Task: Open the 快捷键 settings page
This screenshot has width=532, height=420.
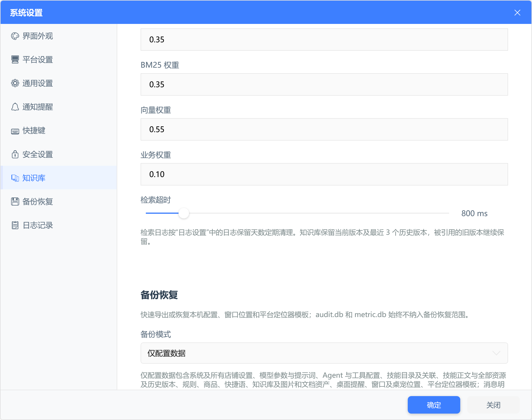Action: [59, 130]
